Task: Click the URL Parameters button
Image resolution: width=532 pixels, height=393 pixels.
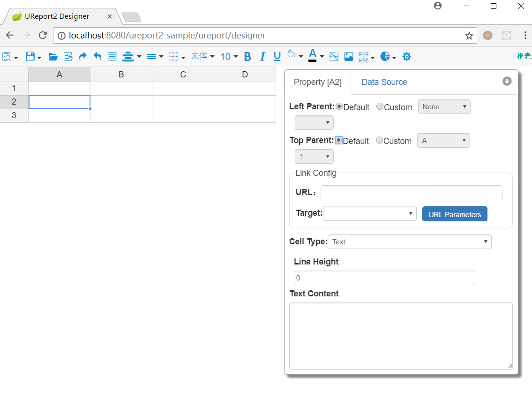Action: click(x=455, y=214)
